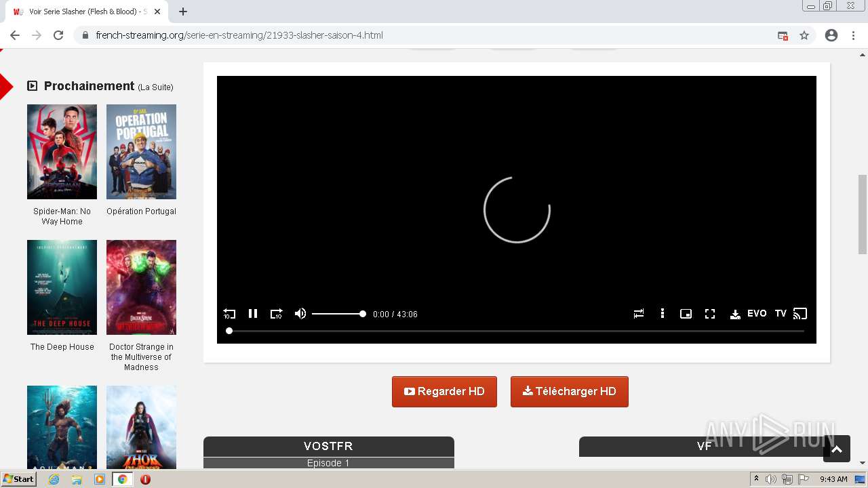Open the Spider-Man: No Way Home poster
Viewport: 868px width, 488px height.
pos(62,152)
